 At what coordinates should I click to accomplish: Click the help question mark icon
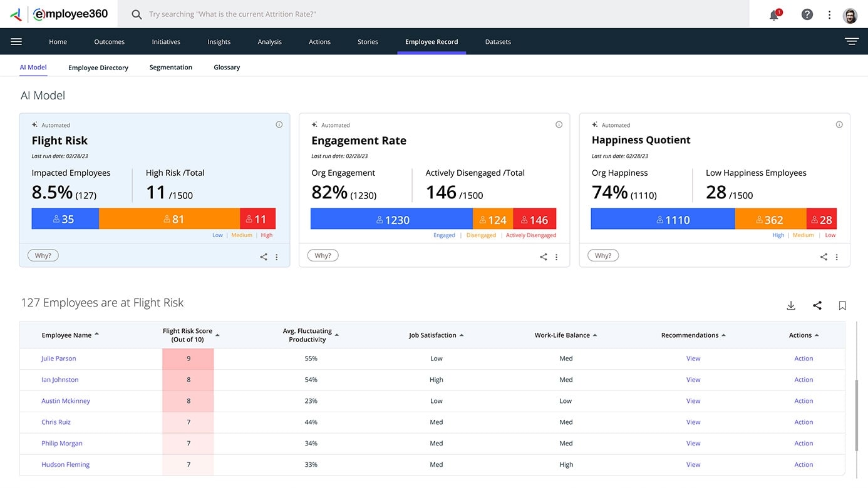pyautogui.click(x=807, y=14)
